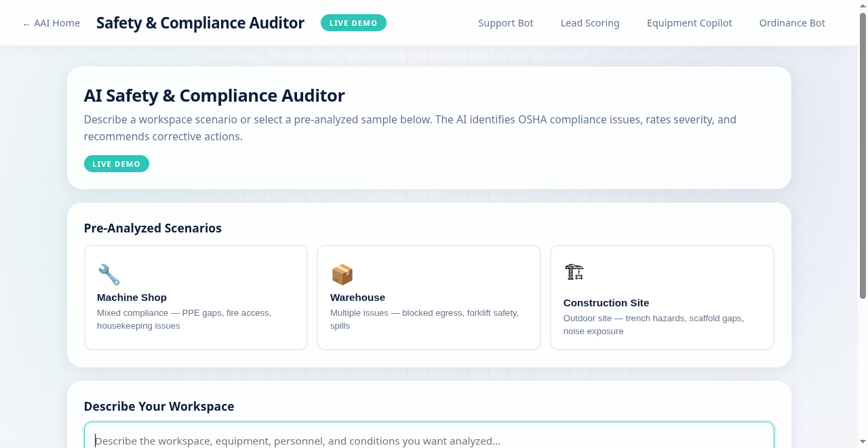This screenshot has height=448, width=868.
Task: Click Warehouse description mentioning blocked egress
Action: point(425,319)
